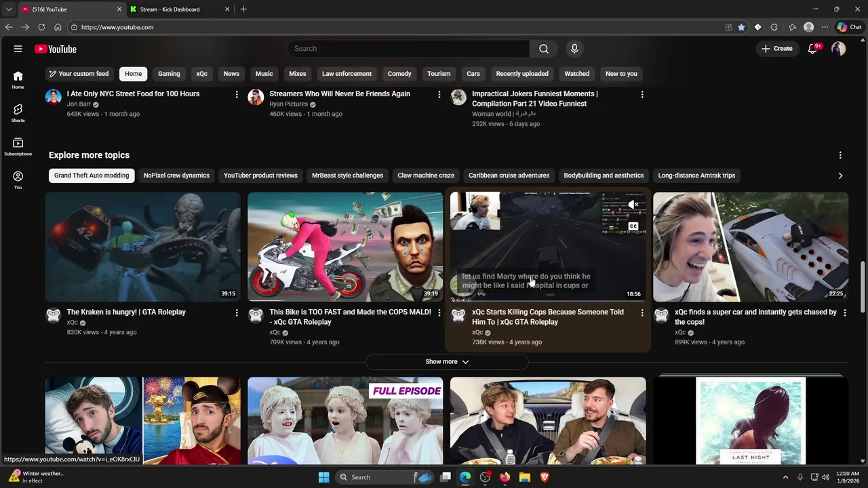Go back in browser history
Viewport: 868px width, 488px height.
pyautogui.click(x=9, y=27)
